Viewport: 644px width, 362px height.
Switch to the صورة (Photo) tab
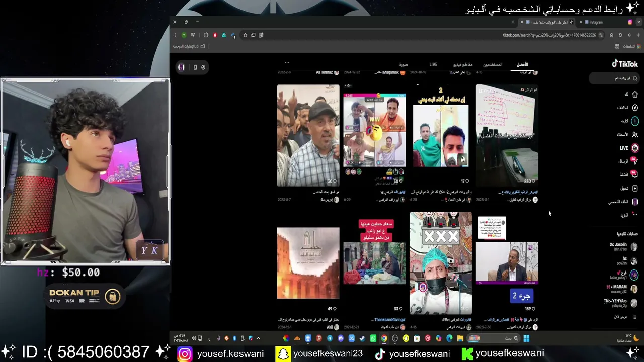(x=404, y=65)
